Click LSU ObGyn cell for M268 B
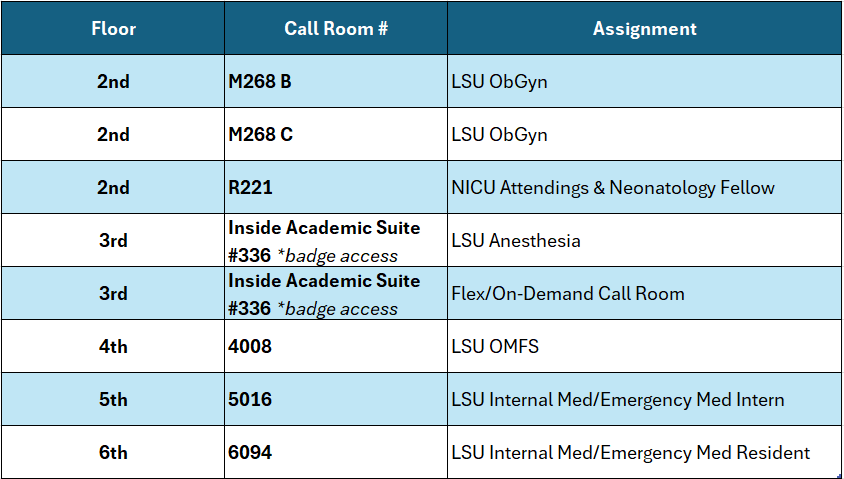This screenshot has width=844, height=479. click(x=500, y=82)
